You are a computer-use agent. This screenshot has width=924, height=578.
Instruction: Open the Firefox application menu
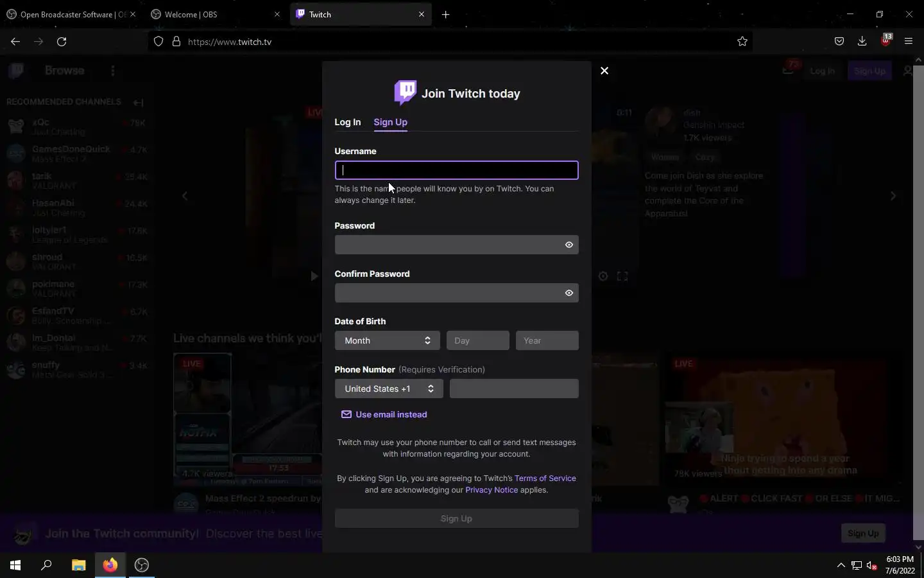tap(909, 41)
